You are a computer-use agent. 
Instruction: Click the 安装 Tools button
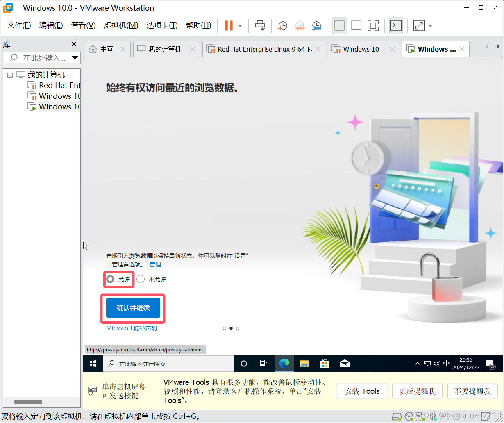[x=362, y=391]
